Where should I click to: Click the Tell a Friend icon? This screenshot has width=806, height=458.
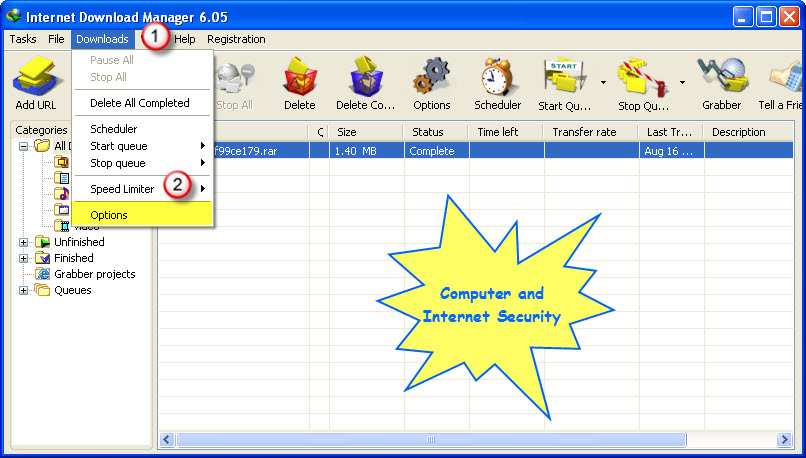[786, 77]
